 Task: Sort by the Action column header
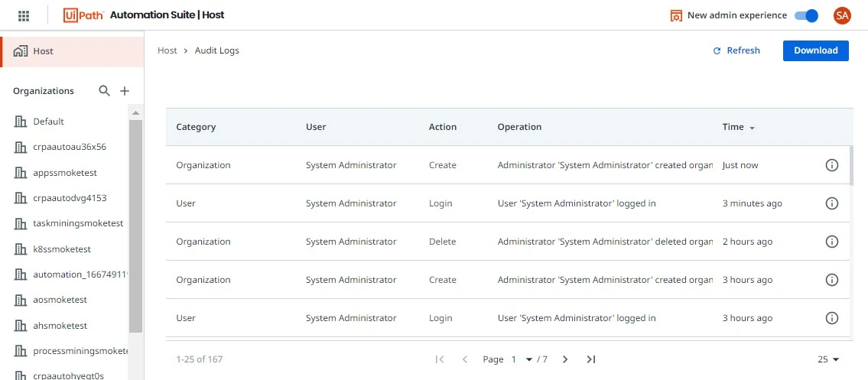pyautogui.click(x=443, y=127)
